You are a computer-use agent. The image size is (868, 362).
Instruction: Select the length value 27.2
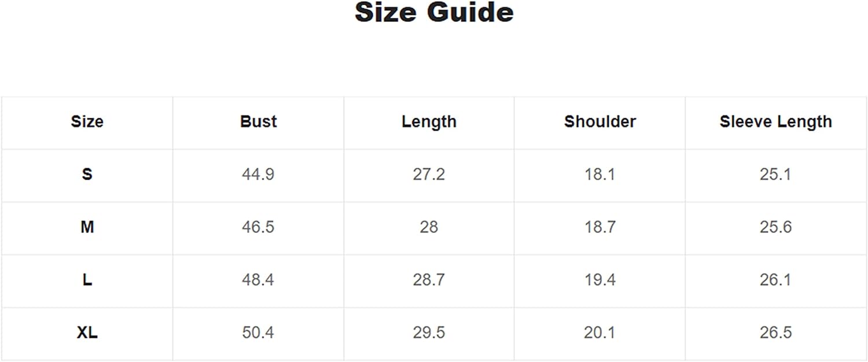click(x=429, y=174)
